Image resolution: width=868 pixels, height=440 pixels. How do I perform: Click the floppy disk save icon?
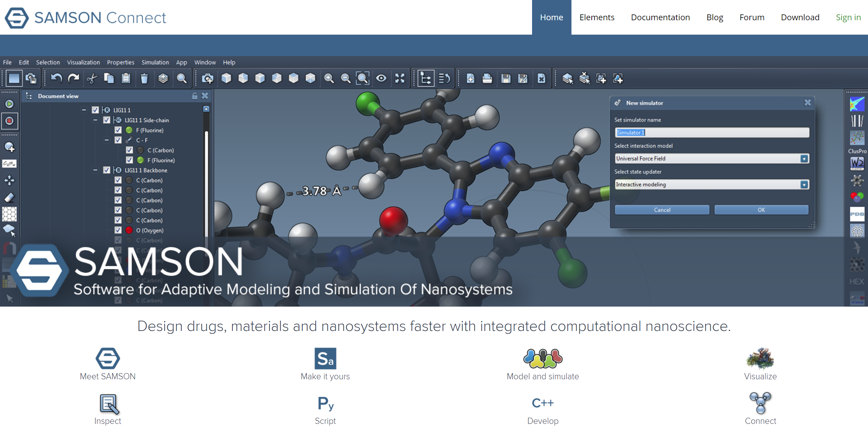click(x=506, y=79)
